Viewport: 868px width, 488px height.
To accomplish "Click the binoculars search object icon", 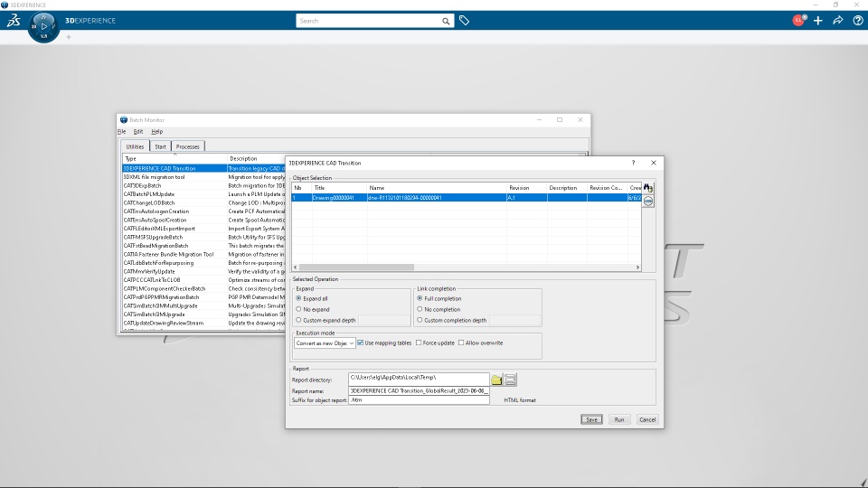I will click(648, 188).
